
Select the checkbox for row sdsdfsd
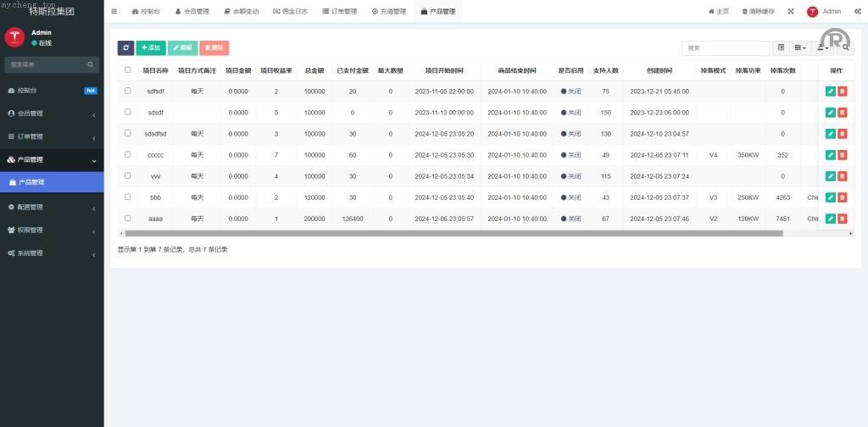(x=128, y=133)
